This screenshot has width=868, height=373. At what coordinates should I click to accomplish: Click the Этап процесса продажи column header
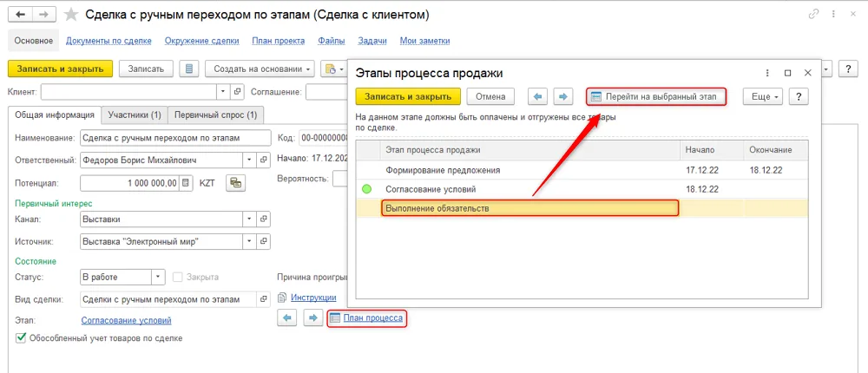(529, 150)
